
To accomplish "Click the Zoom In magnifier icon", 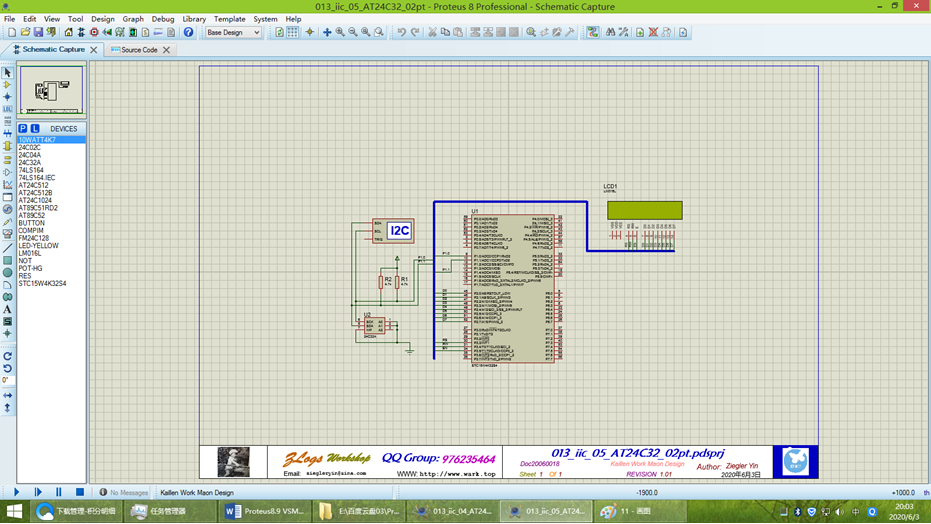I will (x=340, y=32).
